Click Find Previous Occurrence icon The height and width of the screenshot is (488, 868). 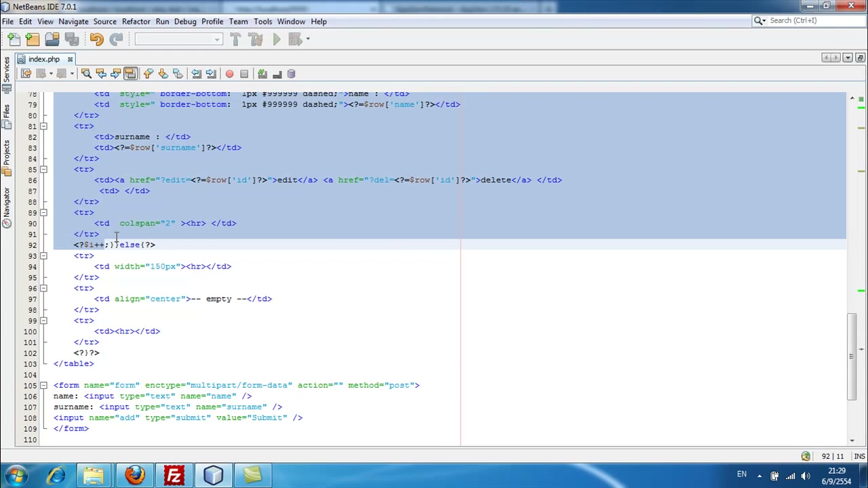(101, 74)
